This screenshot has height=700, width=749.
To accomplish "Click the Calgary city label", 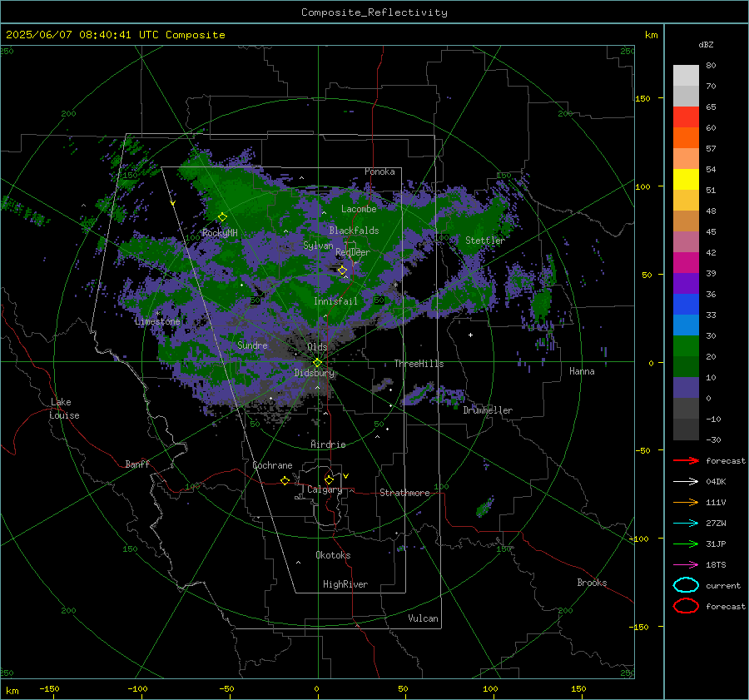I will coord(325,489).
